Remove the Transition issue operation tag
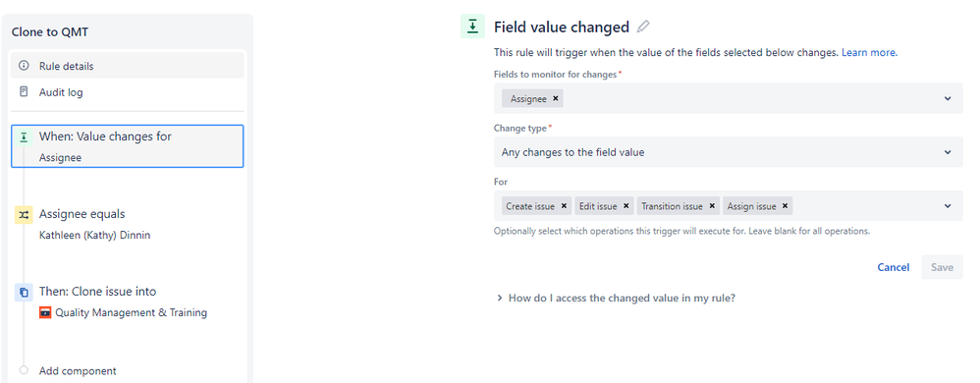This screenshot has height=383, width=980. tap(712, 206)
